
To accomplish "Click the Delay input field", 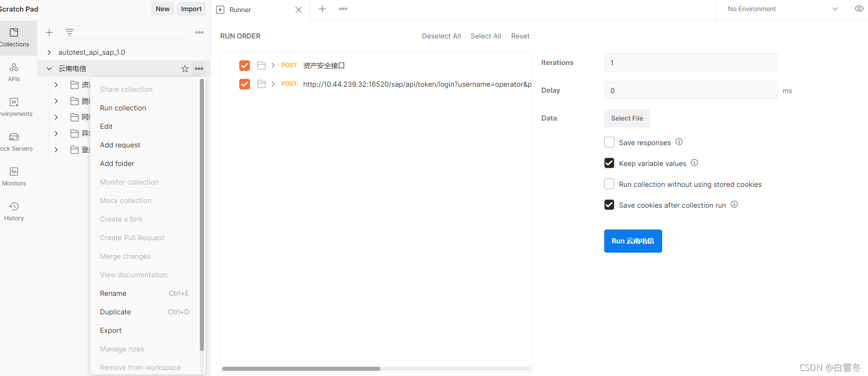I will [x=691, y=90].
